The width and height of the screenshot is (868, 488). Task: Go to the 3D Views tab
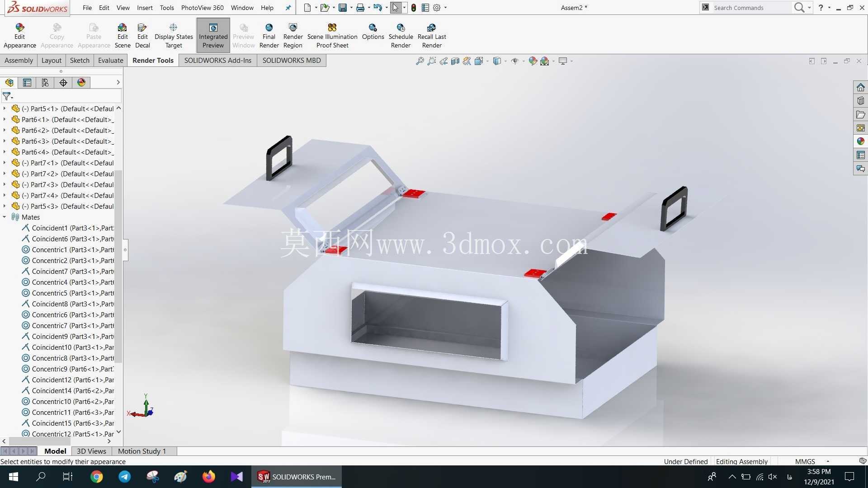pos(91,451)
